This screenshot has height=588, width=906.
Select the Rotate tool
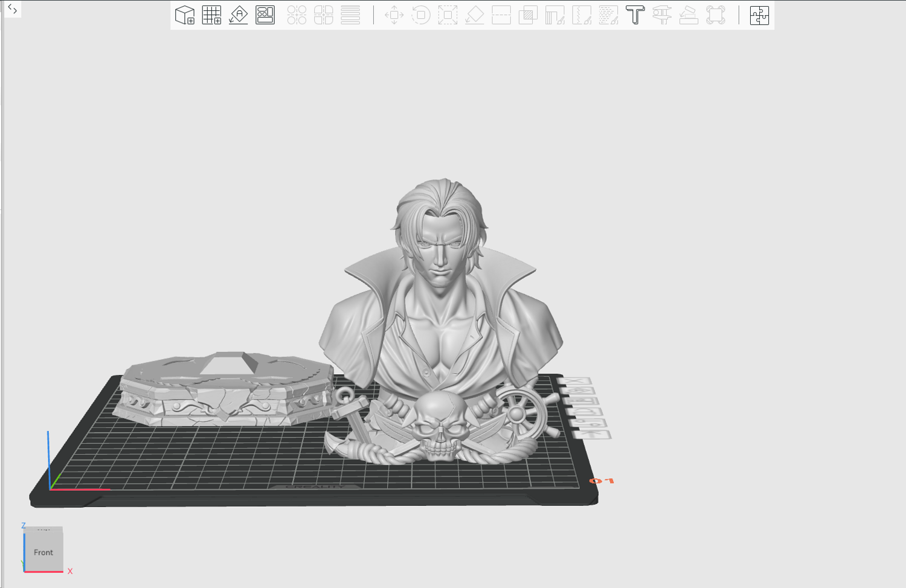click(421, 15)
